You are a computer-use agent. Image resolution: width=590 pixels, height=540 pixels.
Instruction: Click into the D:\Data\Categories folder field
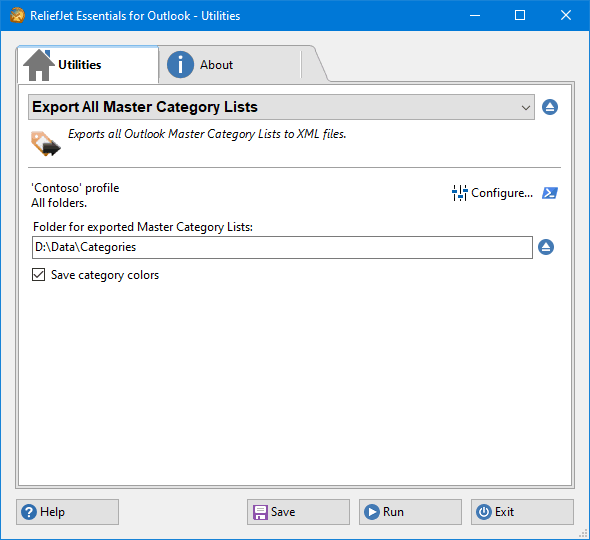coord(282,247)
